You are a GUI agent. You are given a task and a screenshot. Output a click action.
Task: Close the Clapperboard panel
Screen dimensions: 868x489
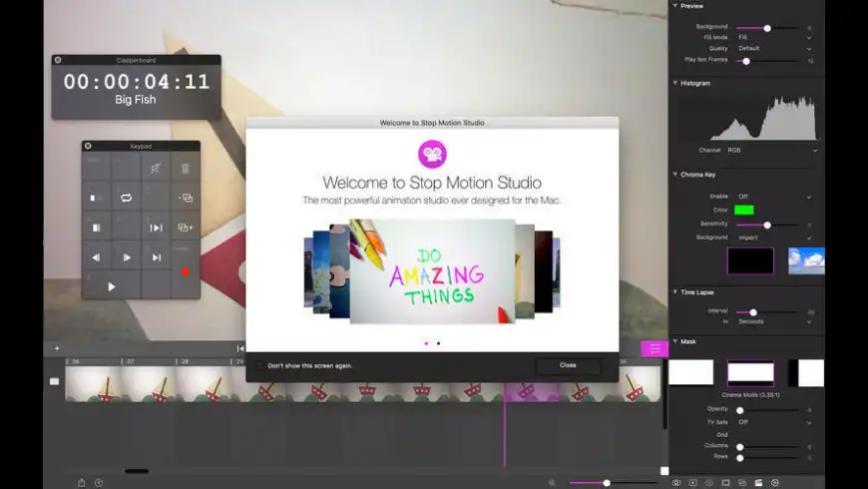[58, 60]
